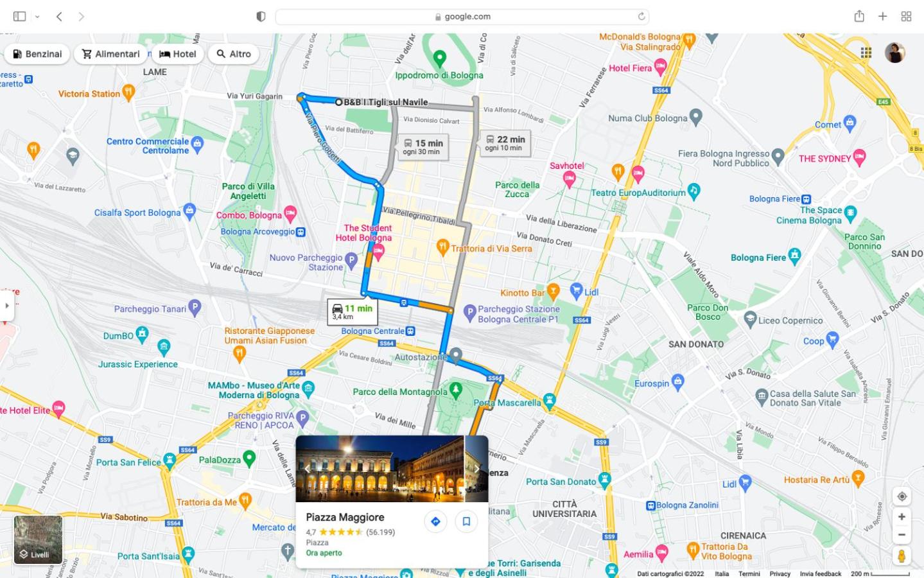Switch map layers using the Livelli thumbnail
The height and width of the screenshot is (578, 924).
(x=39, y=539)
